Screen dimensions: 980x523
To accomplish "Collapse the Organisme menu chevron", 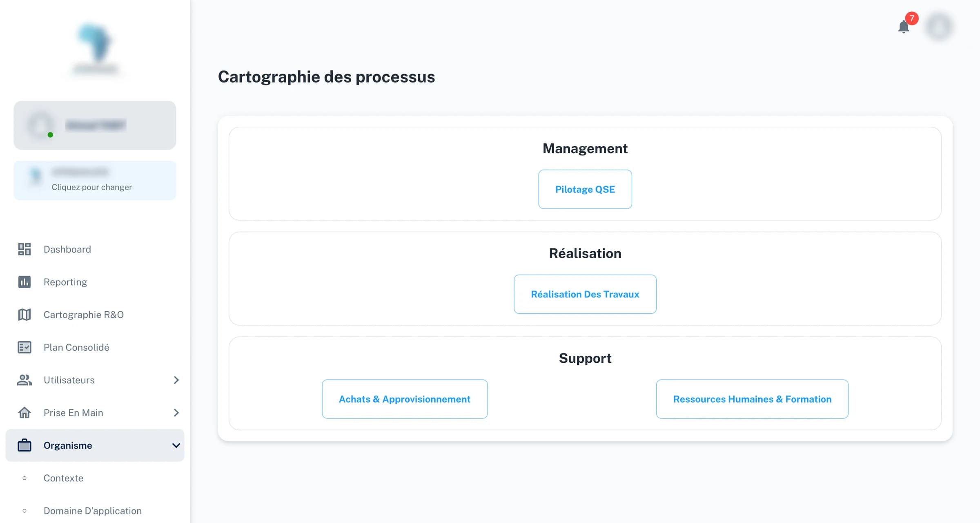I will pos(176,445).
